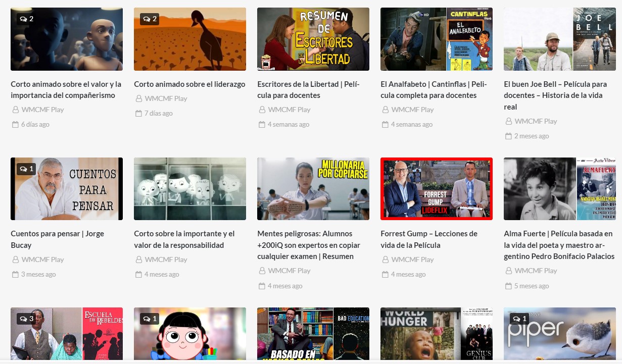Open "Corto sobre la importante" responsabilidad title
Screen dimensions: 622x364
pos(184,239)
